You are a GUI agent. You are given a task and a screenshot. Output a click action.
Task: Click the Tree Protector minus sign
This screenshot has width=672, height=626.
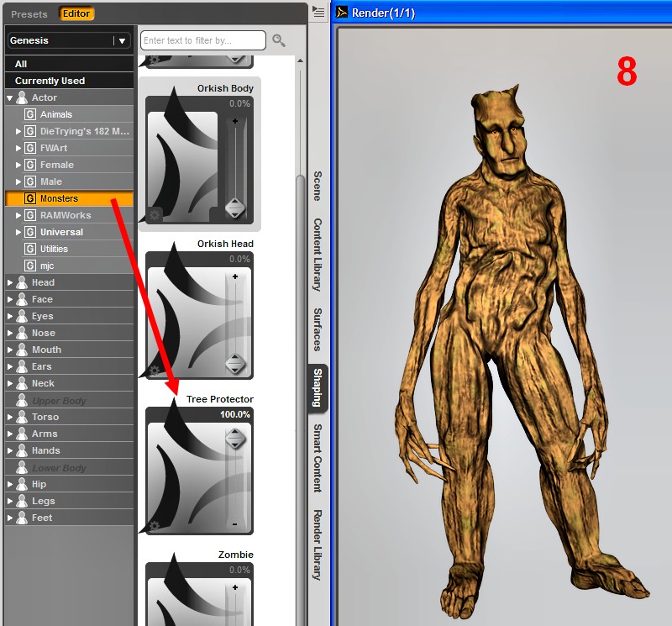[x=235, y=524]
